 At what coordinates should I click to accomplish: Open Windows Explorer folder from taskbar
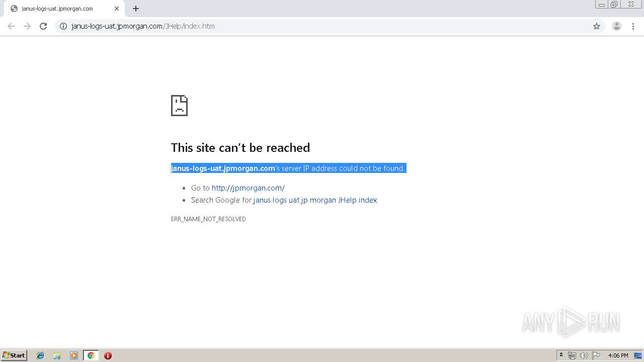pos(57,355)
